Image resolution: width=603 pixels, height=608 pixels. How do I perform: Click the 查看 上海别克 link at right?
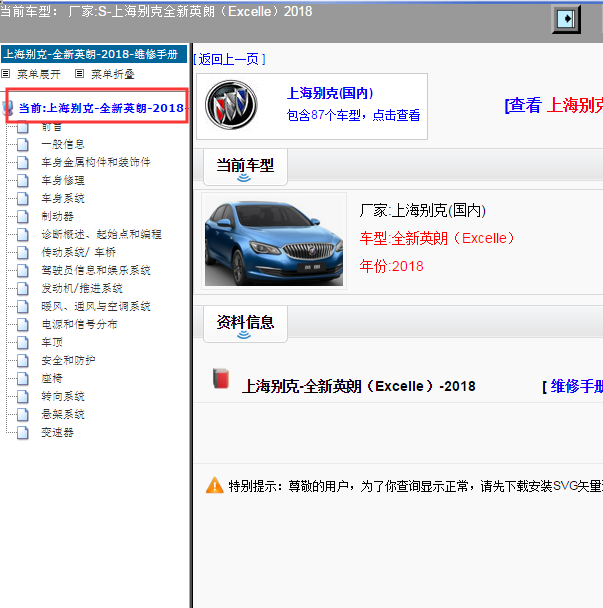point(554,105)
